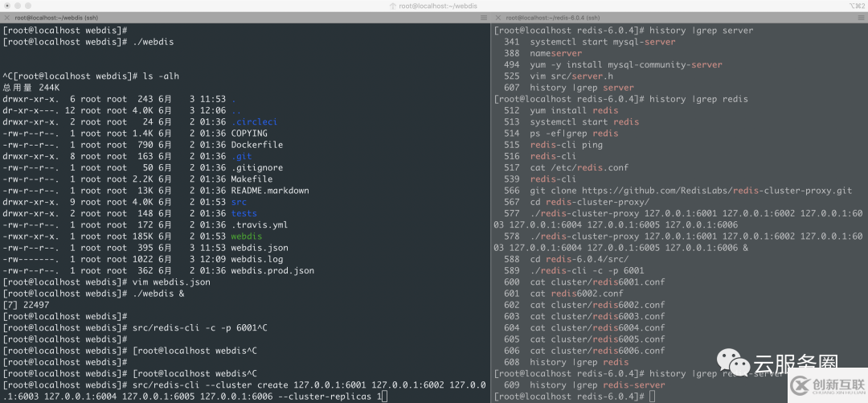868x403 pixels.
Task: Select the .travis.yml file name
Action: 260,225
